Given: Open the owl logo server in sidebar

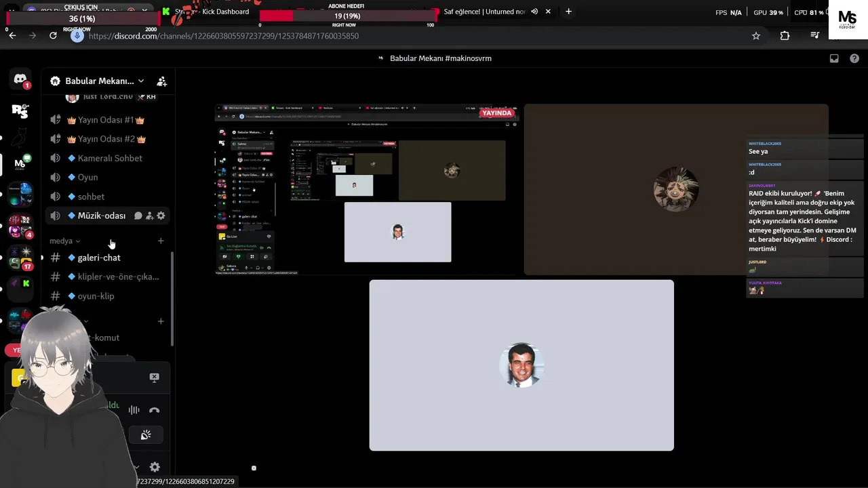Looking at the screenshot, I should tap(20, 136).
